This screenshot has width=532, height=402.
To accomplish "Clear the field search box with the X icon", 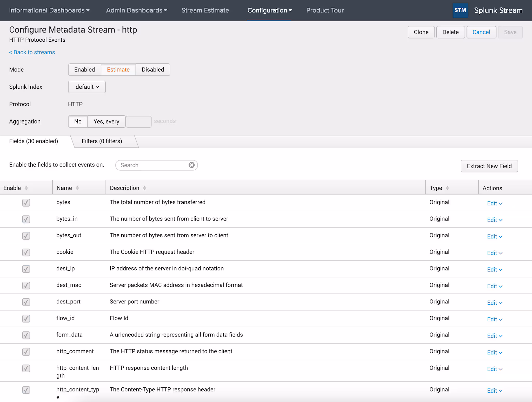I will (191, 165).
